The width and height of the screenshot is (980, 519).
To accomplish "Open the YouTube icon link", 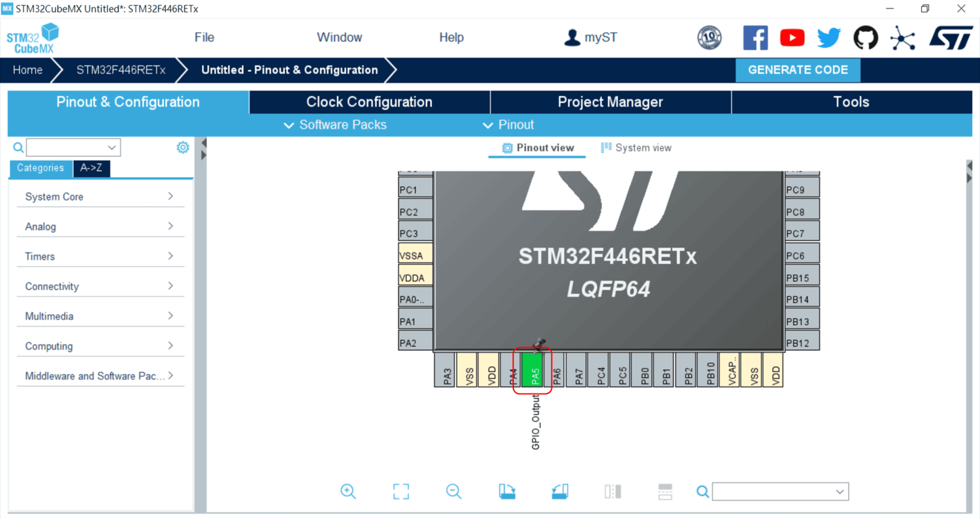I will [792, 38].
